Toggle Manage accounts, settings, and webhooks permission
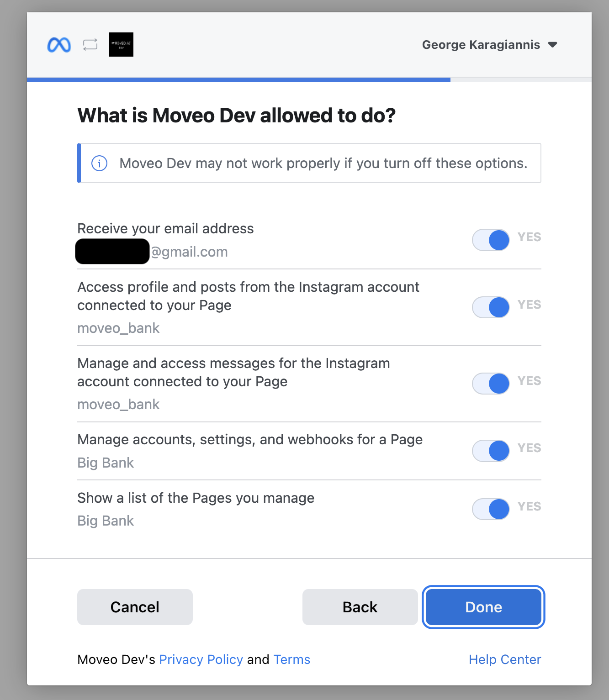609x700 pixels. pyautogui.click(x=491, y=451)
